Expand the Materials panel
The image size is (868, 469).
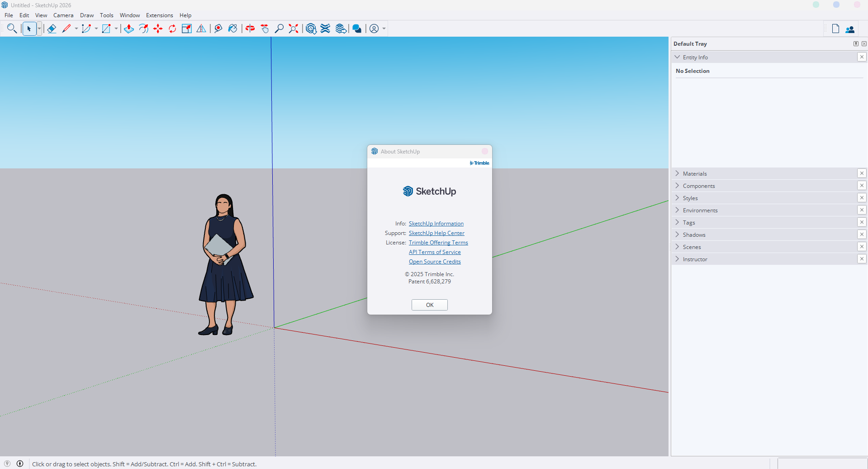click(x=695, y=174)
